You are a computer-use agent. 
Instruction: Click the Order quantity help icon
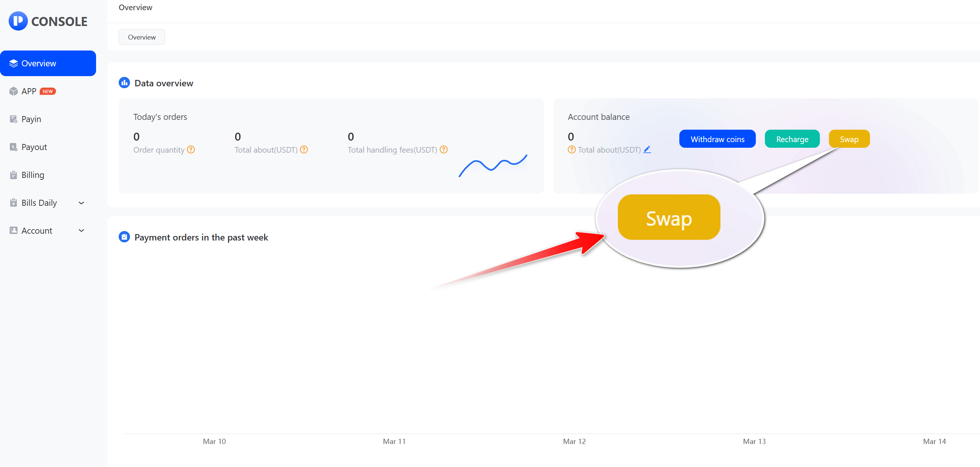191,150
